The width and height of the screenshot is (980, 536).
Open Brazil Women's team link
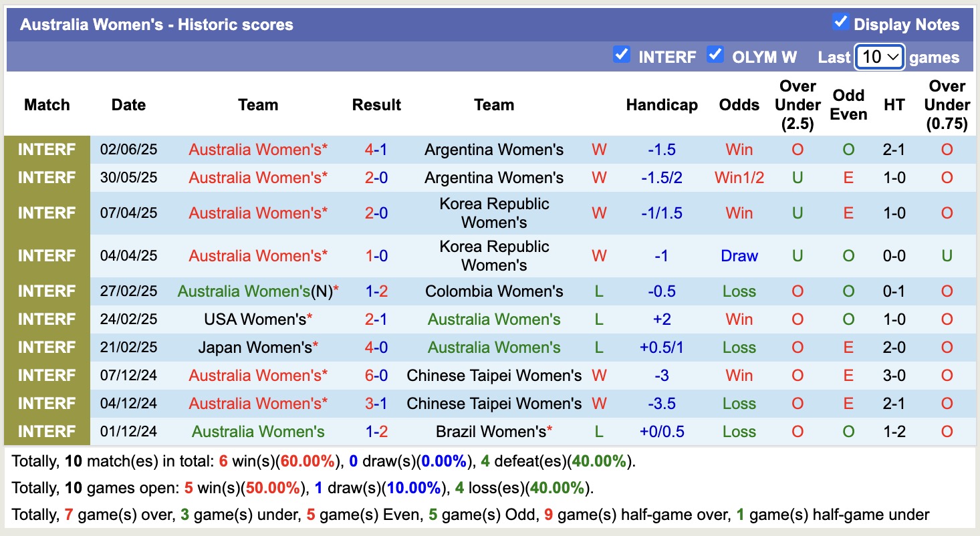[491, 432]
